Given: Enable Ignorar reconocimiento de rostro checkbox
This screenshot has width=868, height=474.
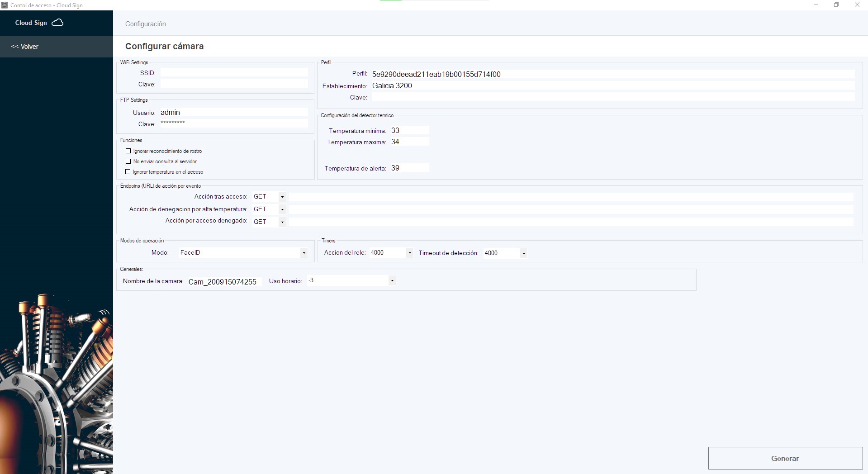Looking at the screenshot, I should click(x=128, y=151).
